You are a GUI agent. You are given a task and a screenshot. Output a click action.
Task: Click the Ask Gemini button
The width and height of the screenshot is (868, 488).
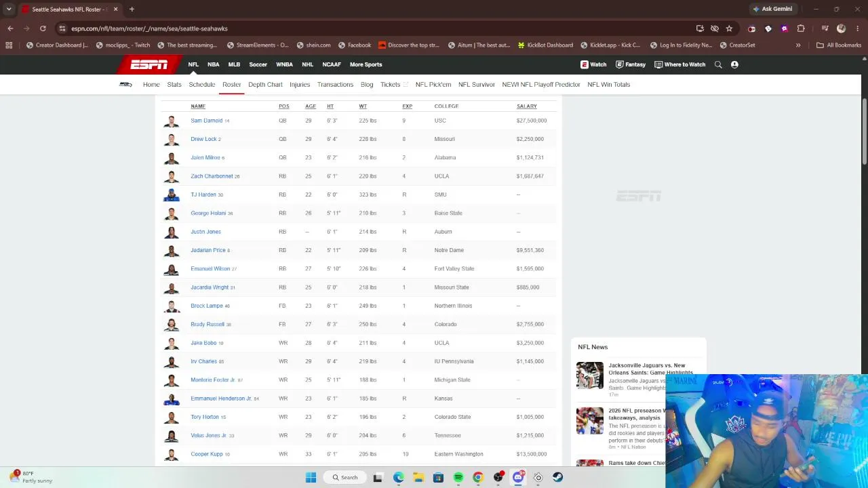tap(772, 9)
